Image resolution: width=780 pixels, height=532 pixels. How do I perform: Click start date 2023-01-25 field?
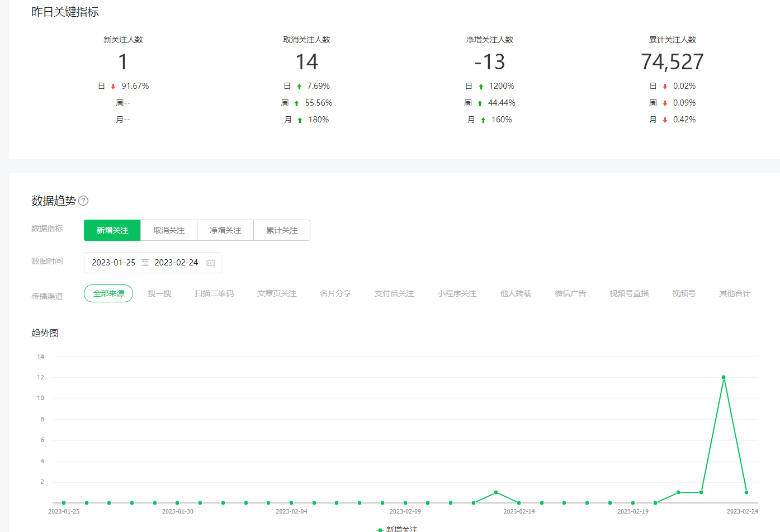click(114, 263)
